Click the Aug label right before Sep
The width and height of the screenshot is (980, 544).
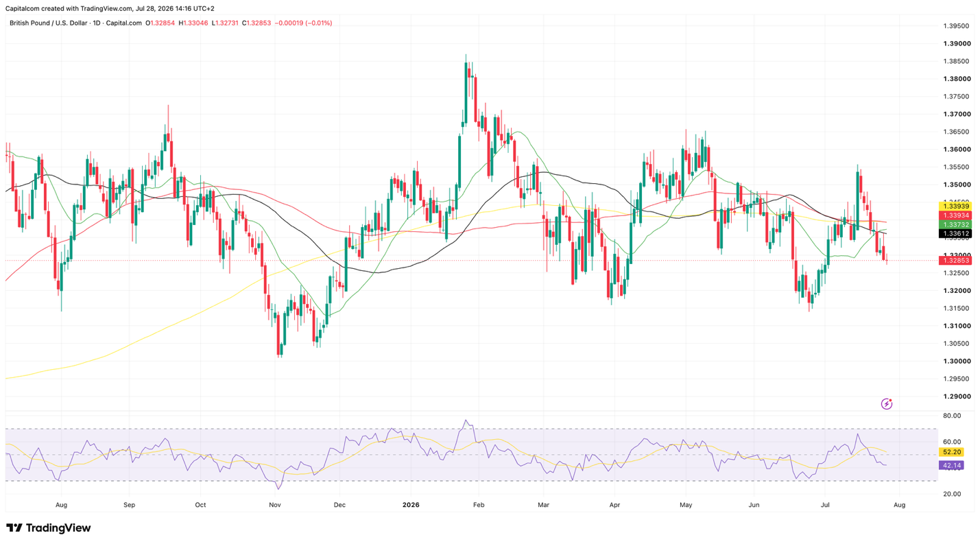pos(61,505)
